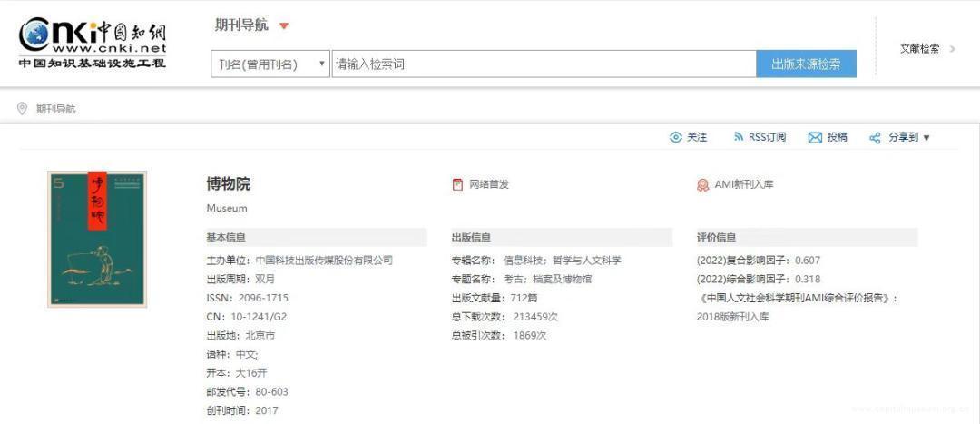Image resolution: width=980 pixels, height=424 pixels.
Task: Click the envelope 投稿 icon
Action: 815,138
